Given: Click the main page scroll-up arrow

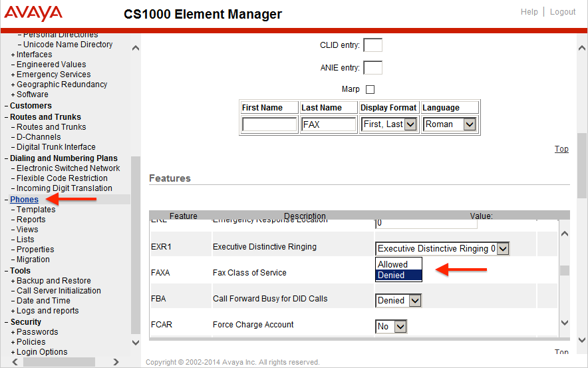Looking at the screenshot, I should pos(582,48).
